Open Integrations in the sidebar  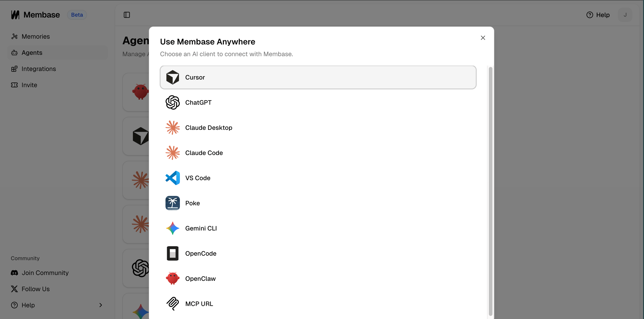(x=58, y=69)
